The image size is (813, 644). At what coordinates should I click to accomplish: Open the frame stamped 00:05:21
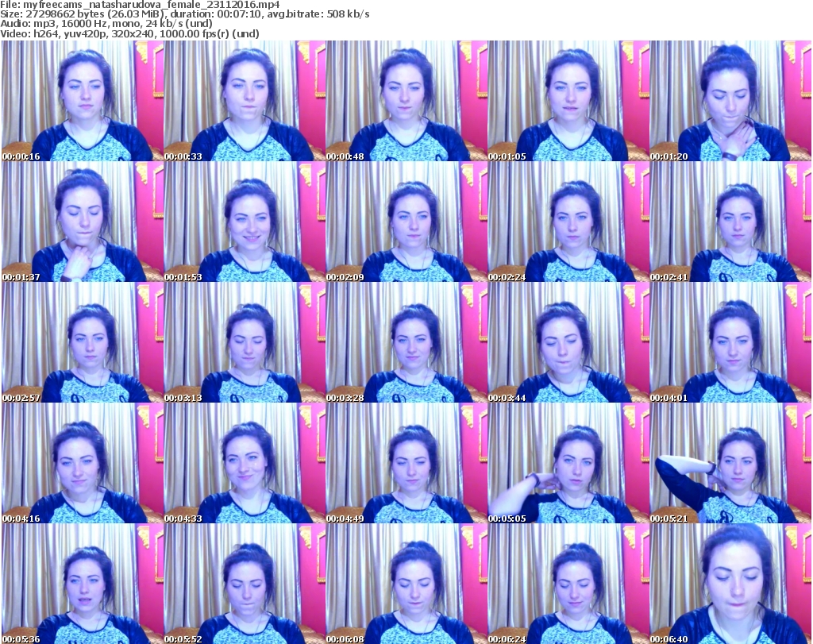pyautogui.click(x=730, y=463)
